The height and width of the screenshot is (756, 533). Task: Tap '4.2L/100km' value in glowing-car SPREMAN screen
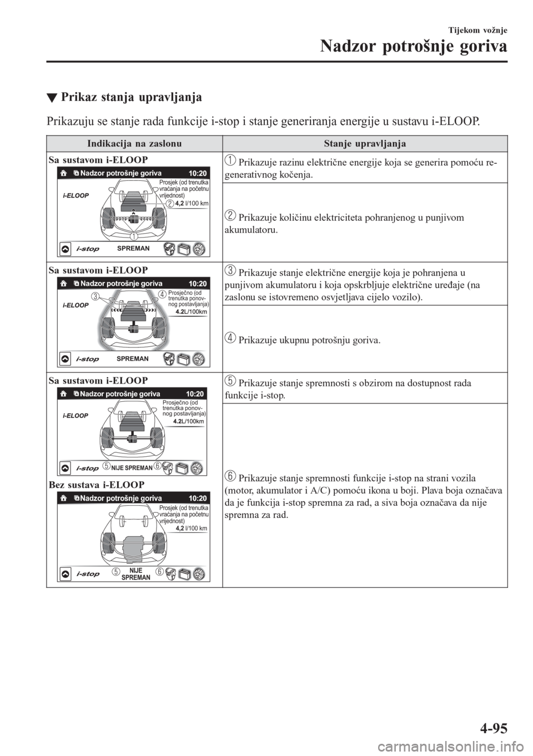tap(191, 313)
